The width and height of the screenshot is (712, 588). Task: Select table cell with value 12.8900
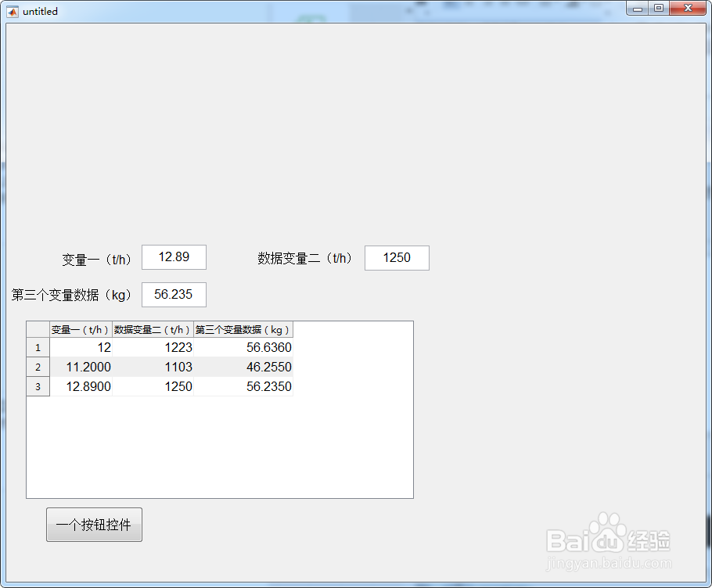tap(81, 386)
